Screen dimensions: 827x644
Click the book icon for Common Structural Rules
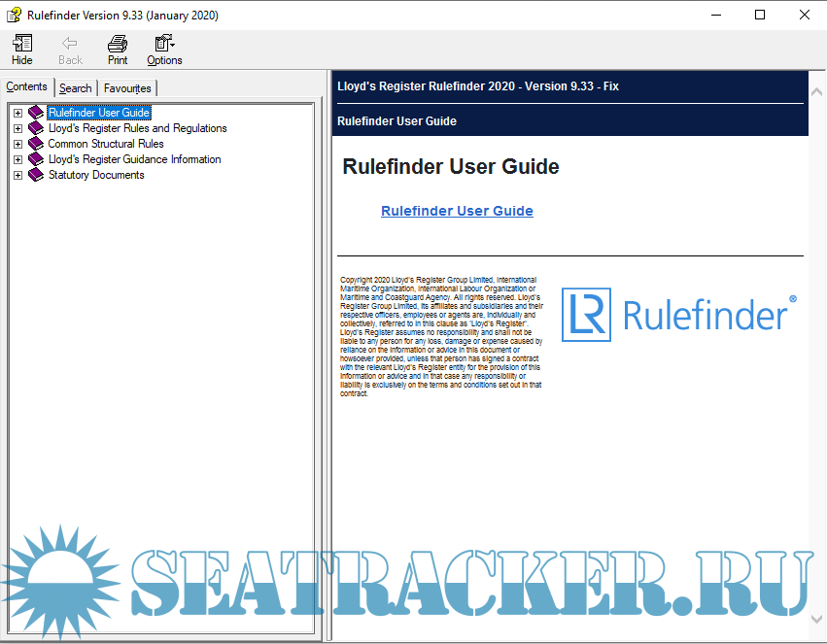point(36,143)
